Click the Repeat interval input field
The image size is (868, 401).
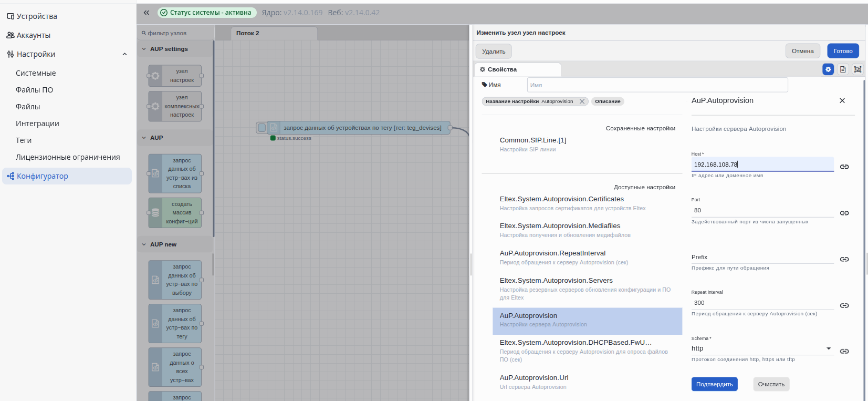tap(762, 303)
